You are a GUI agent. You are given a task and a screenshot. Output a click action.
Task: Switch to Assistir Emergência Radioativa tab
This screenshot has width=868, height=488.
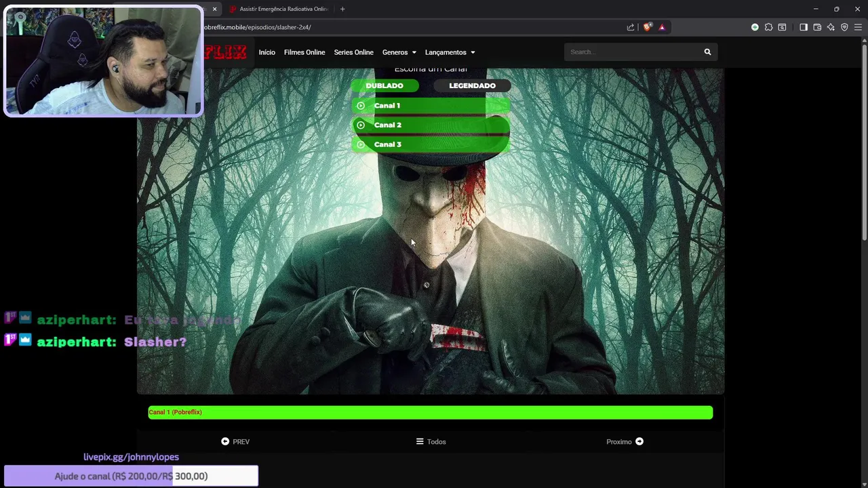point(279,9)
